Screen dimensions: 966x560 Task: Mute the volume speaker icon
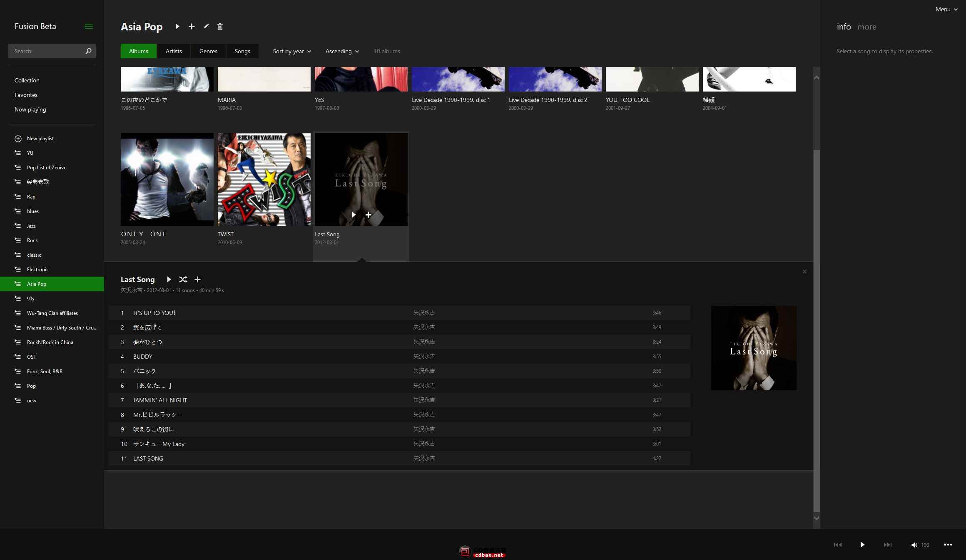[914, 545]
